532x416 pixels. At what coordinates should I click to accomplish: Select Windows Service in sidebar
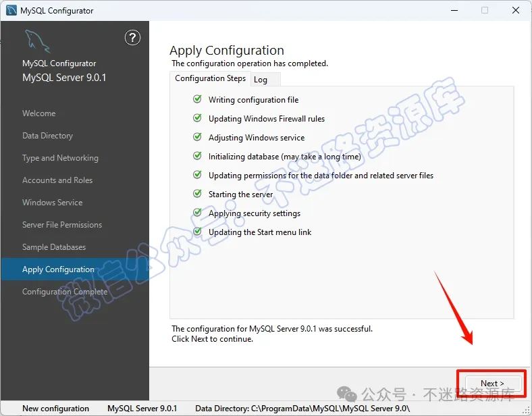(x=52, y=203)
